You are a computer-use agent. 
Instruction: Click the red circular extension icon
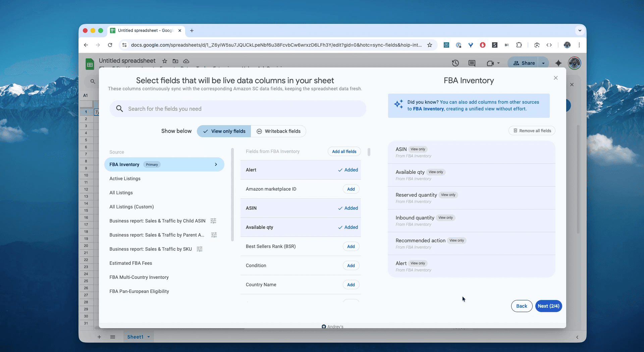tap(483, 45)
